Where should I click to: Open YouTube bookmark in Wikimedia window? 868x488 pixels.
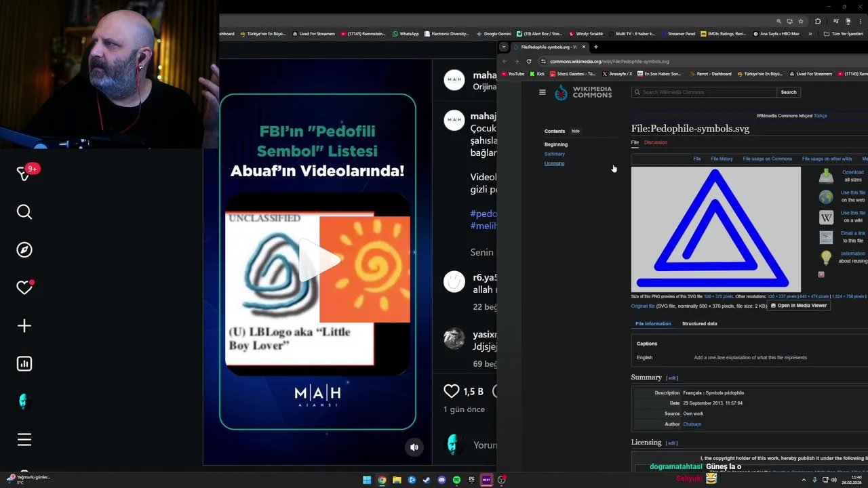(513, 74)
